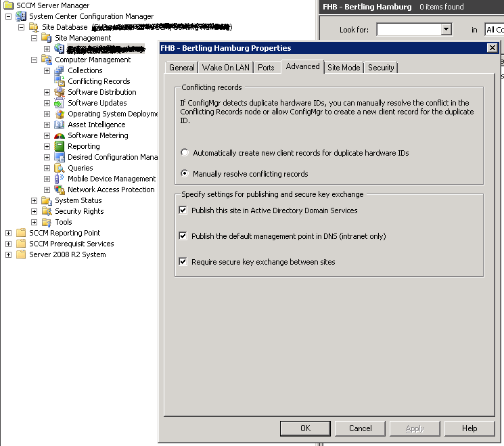Open the Look for dropdown arrow

(446, 30)
